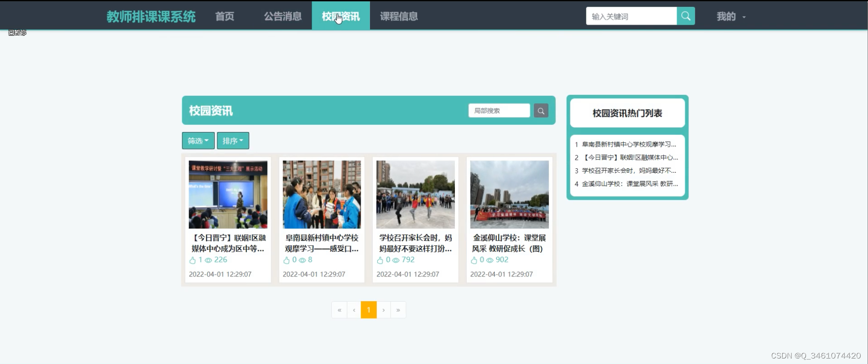The width and height of the screenshot is (868, 364).
Task: Click thumbs-up icon on 阜南县新村镇 card
Action: point(286,260)
